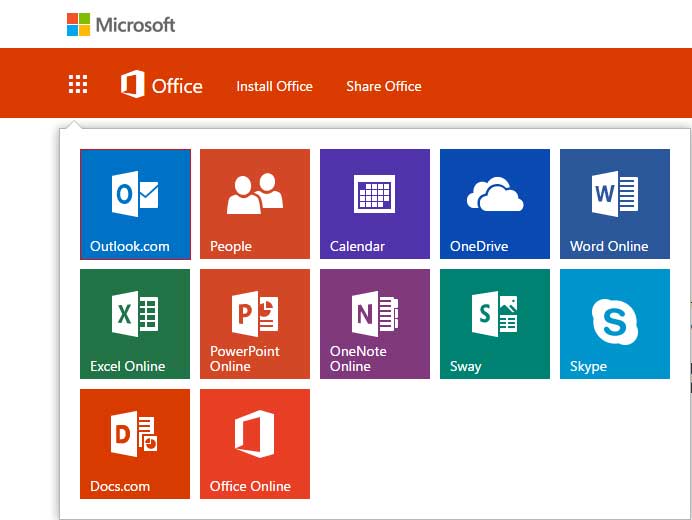The image size is (692, 520).
Task: Click the Microsoft logo at top
Action: 121,24
